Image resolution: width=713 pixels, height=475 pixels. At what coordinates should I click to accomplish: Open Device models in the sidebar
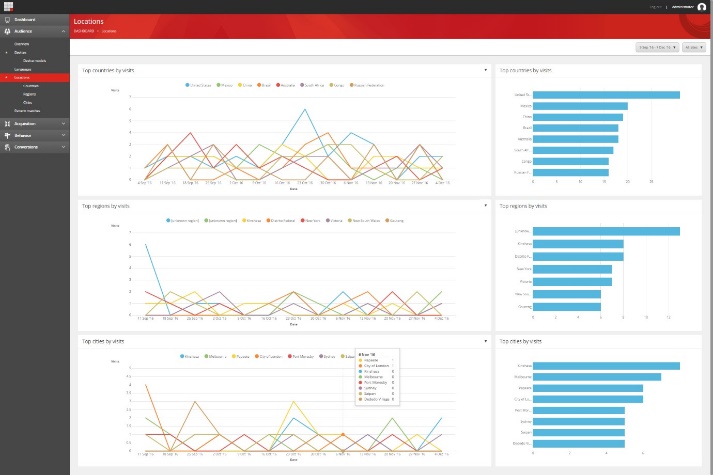click(x=35, y=61)
